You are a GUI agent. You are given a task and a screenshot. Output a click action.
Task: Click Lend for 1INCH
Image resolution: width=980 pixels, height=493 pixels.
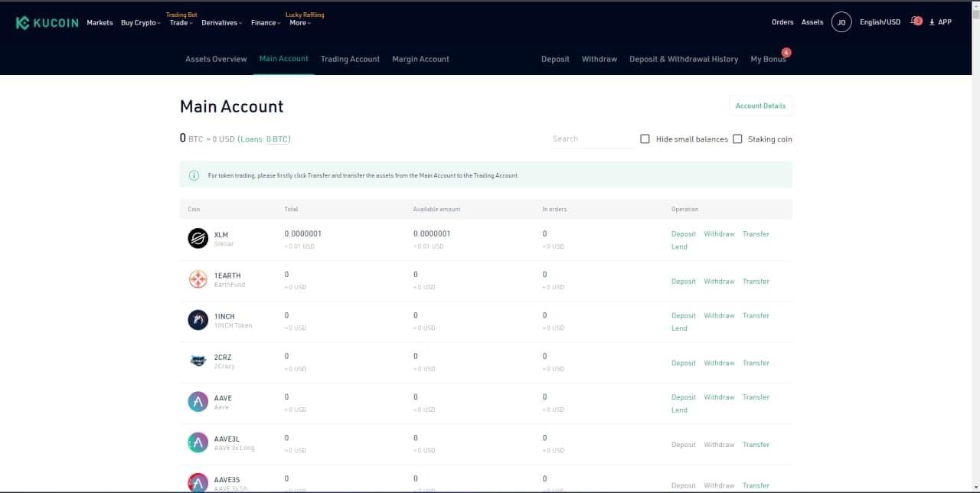click(679, 328)
